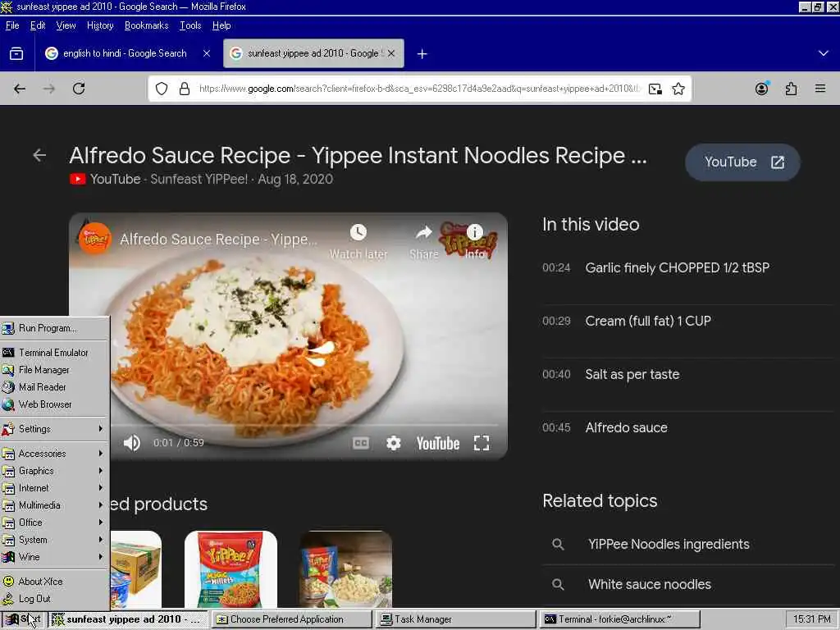The image size is (840, 630).
Task: Click the address bar URL field
Action: coord(419,89)
